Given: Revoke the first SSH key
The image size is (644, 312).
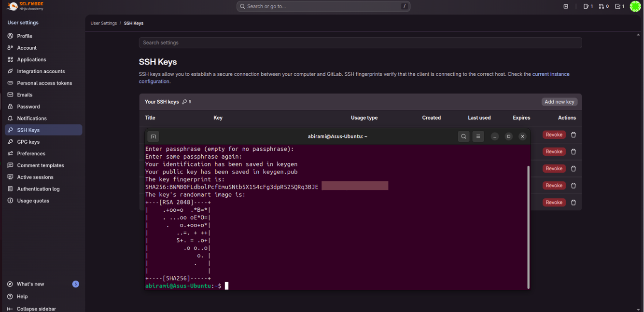Looking at the screenshot, I should (554, 135).
